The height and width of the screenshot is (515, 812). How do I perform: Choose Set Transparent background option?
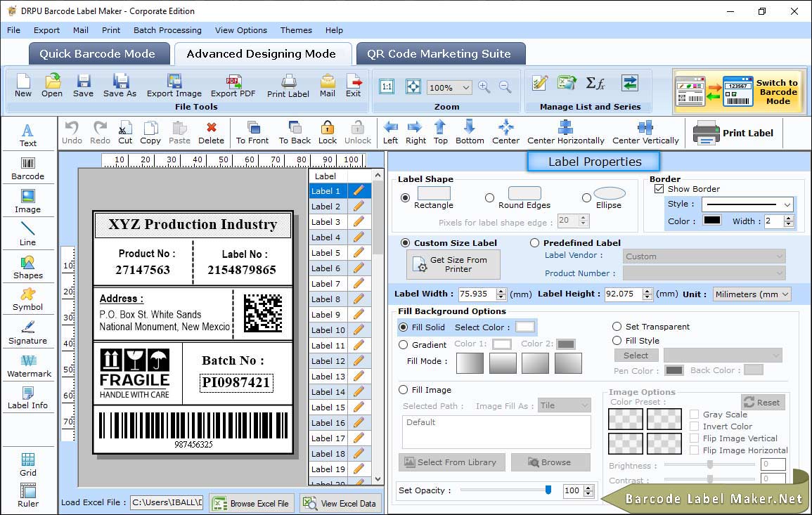tap(617, 327)
